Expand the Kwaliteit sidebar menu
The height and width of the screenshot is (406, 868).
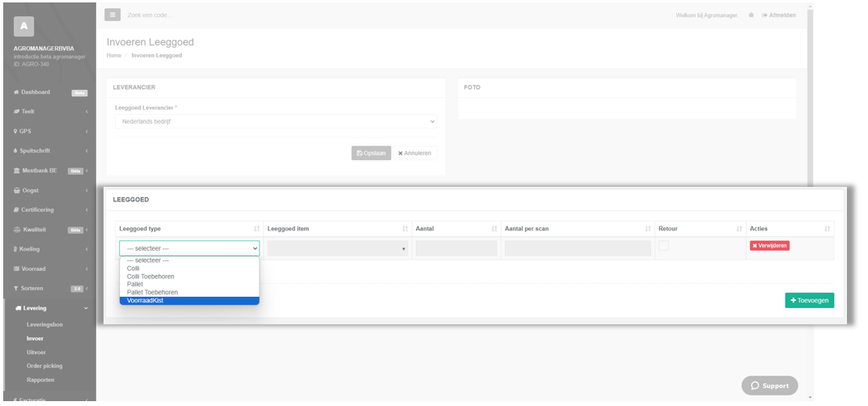point(50,230)
